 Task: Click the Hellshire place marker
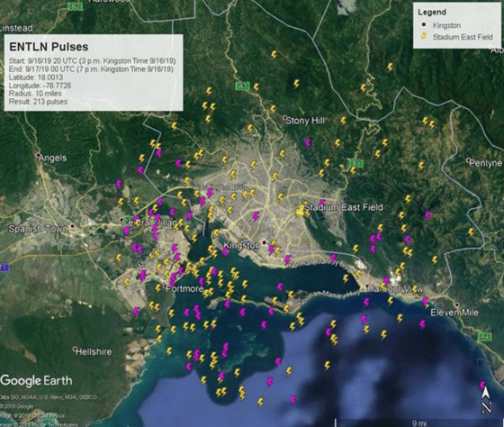pos(75,349)
